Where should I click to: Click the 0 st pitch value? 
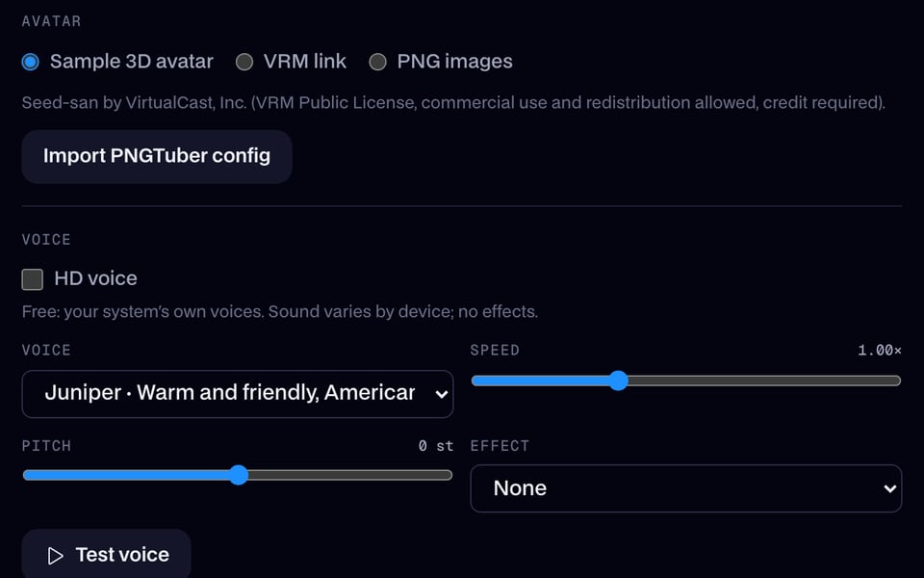pos(436,446)
